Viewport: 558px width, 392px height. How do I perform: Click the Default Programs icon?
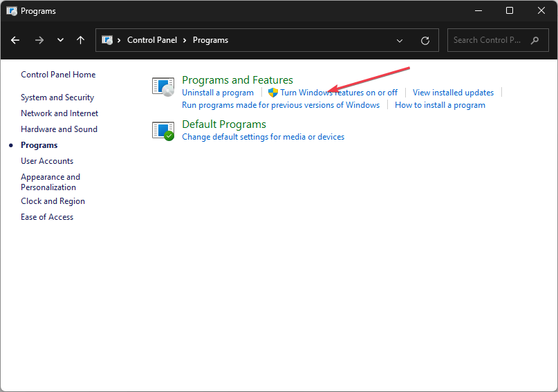pyautogui.click(x=163, y=131)
